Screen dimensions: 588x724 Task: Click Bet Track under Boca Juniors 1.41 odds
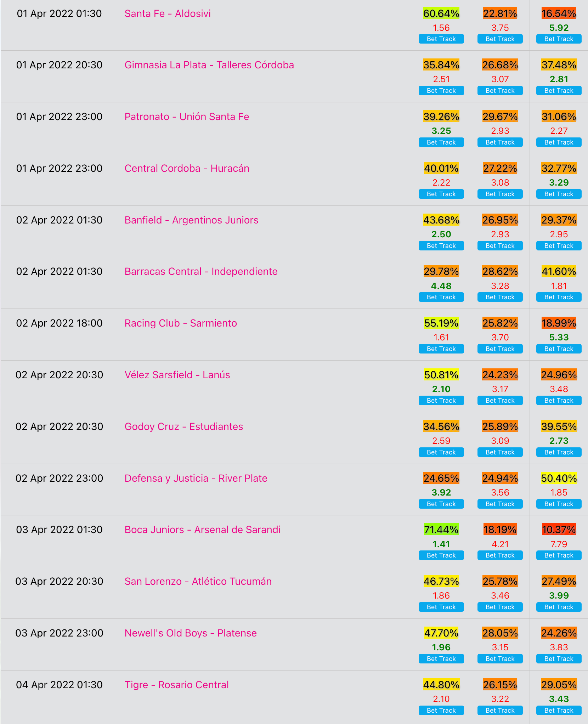click(441, 555)
